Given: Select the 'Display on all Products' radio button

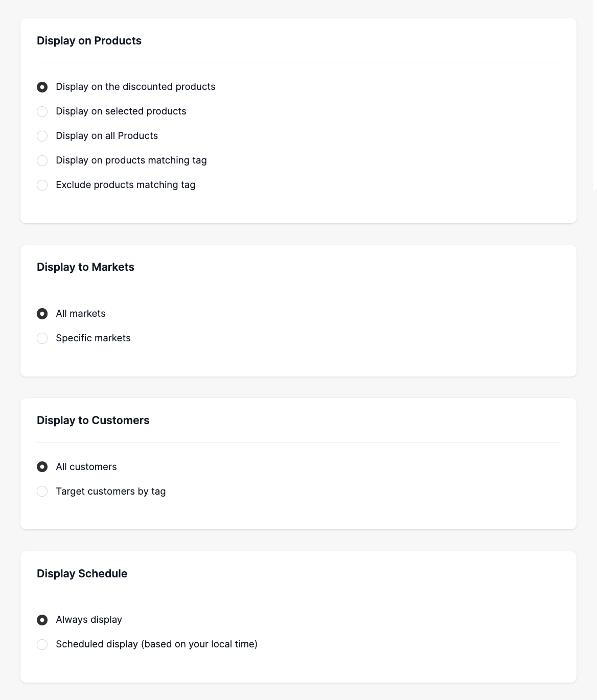Looking at the screenshot, I should click(x=42, y=136).
